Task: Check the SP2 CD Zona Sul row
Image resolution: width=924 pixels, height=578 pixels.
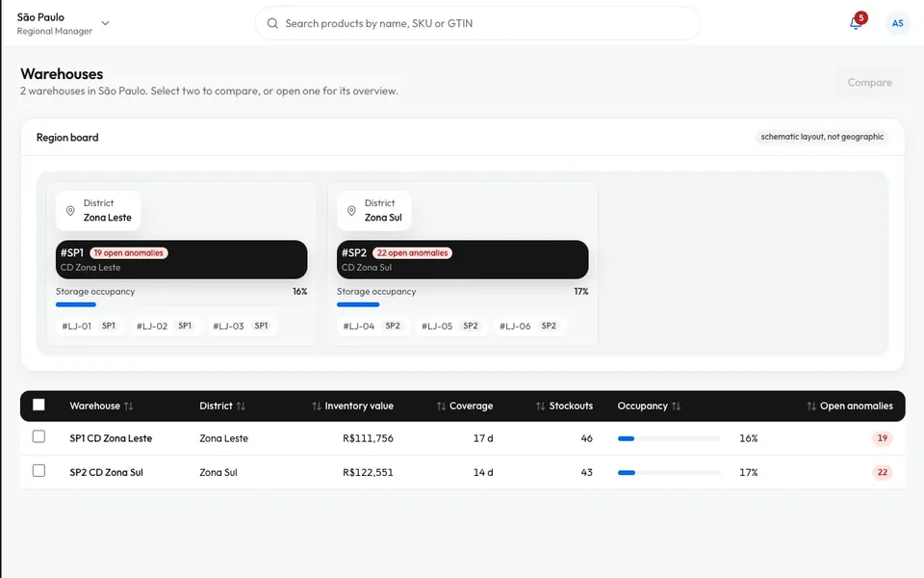Action: pos(38,471)
